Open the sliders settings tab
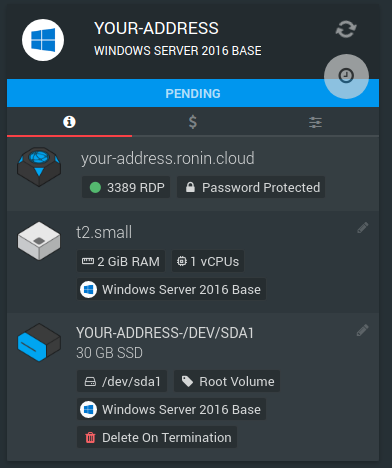 coord(315,122)
